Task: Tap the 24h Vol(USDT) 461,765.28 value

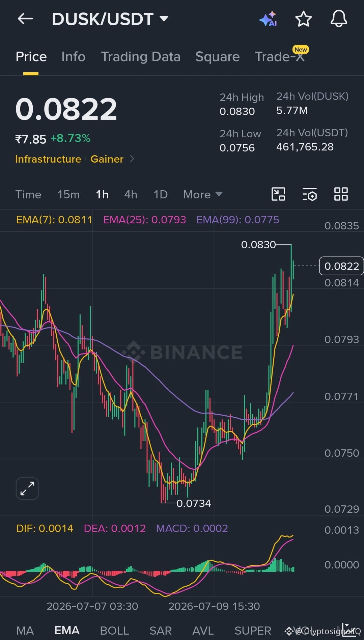Action: coord(305,147)
